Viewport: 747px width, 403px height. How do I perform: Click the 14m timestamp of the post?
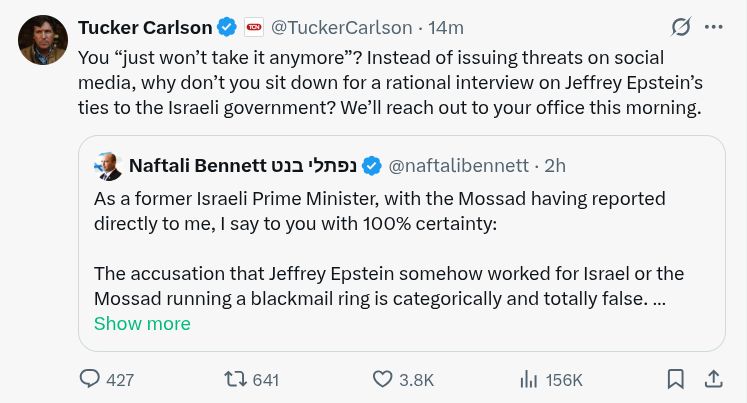point(445,28)
